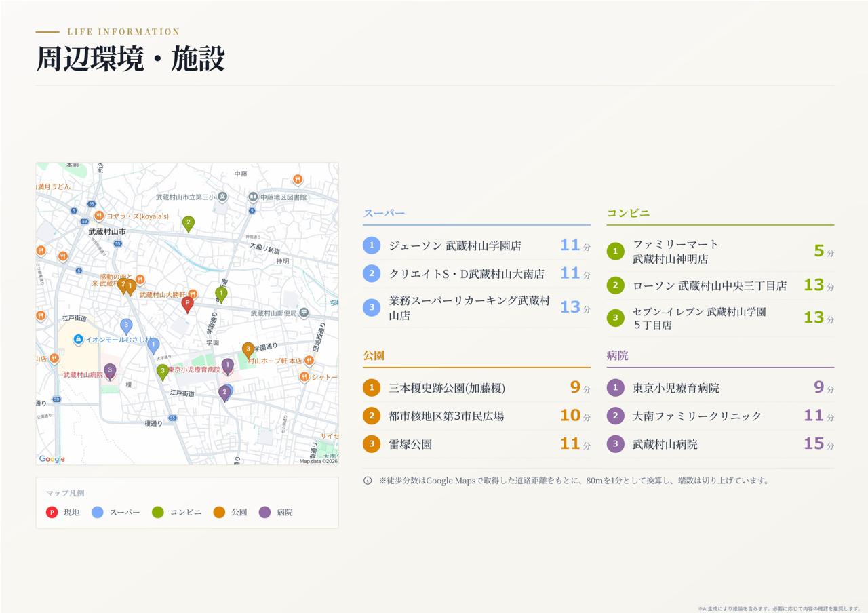Click the 大南ファミリークリニック row text

[x=697, y=416]
